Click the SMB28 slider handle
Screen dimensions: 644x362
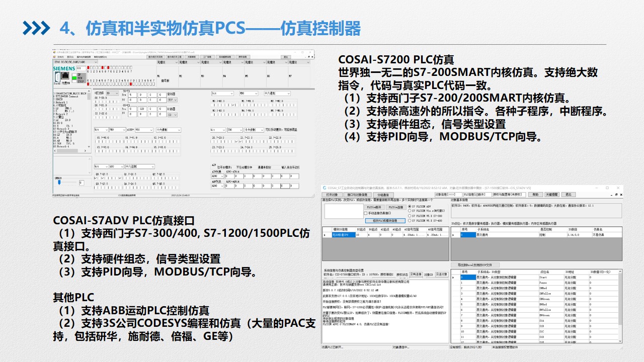pyautogui.click(x=59, y=182)
